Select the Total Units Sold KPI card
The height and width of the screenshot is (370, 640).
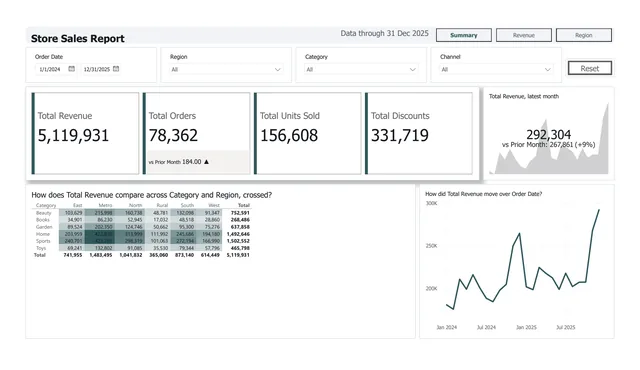pyautogui.click(x=307, y=133)
